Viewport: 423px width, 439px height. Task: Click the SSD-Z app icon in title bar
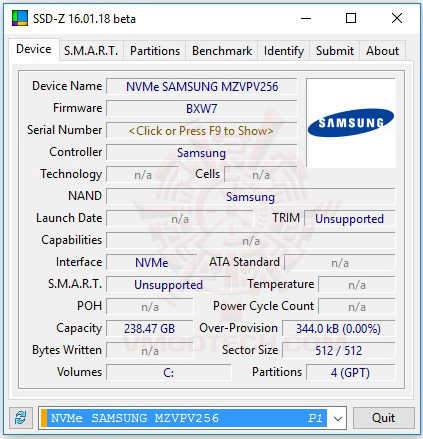(x=20, y=18)
